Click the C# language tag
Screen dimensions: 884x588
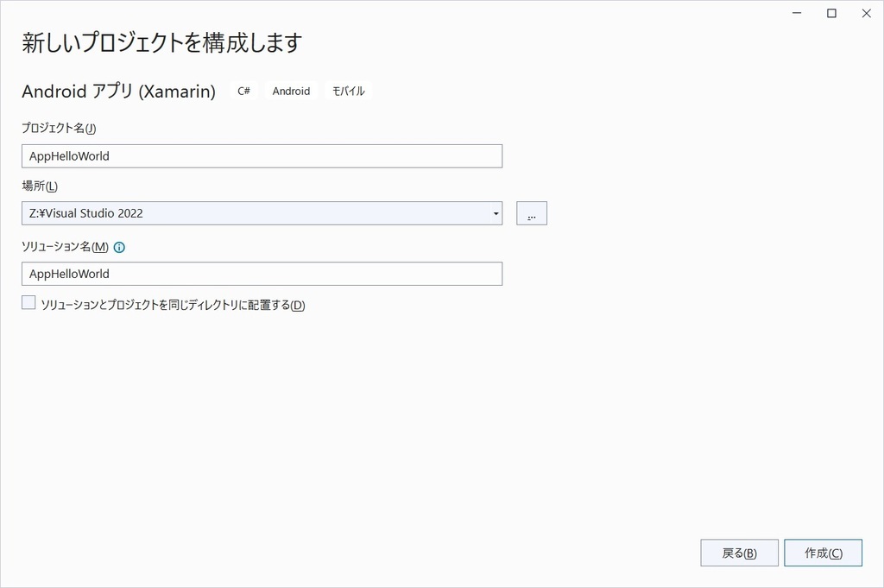point(243,91)
